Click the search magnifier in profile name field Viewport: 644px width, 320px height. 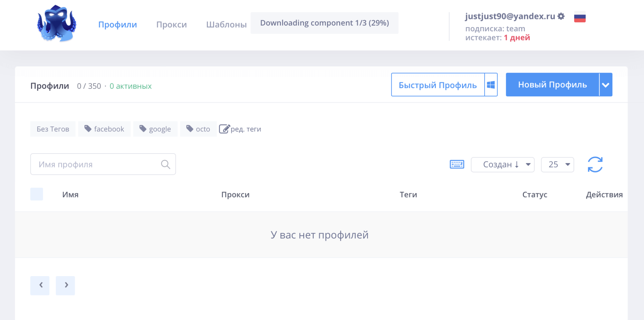[x=166, y=164]
